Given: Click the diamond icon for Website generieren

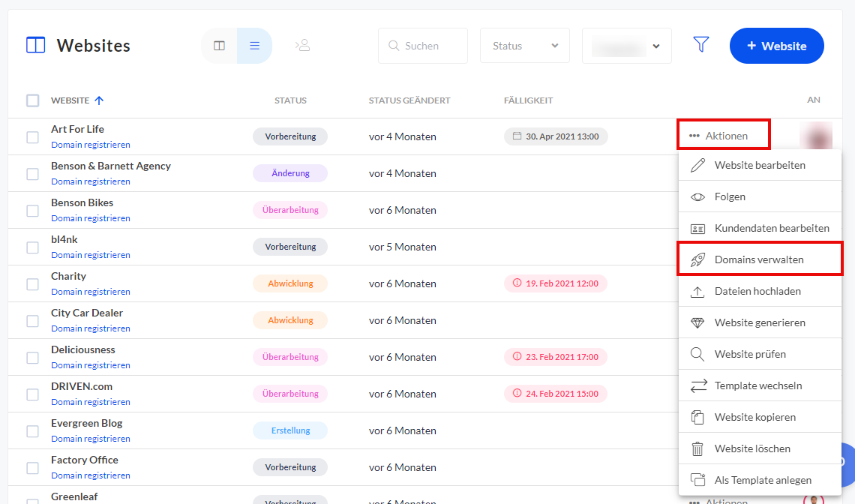Looking at the screenshot, I should point(697,322).
